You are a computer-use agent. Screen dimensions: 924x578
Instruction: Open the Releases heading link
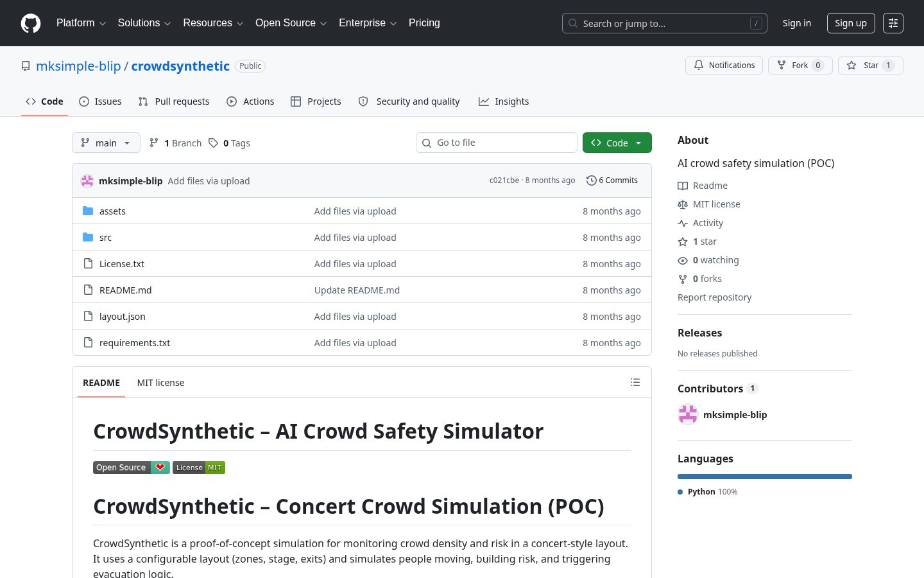click(x=699, y=333)
